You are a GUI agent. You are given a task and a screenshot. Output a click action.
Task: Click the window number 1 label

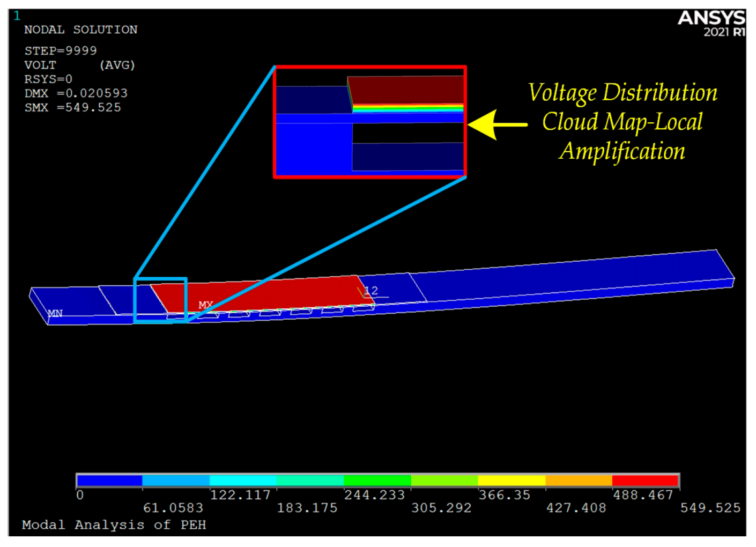click(x=17, y=16)
